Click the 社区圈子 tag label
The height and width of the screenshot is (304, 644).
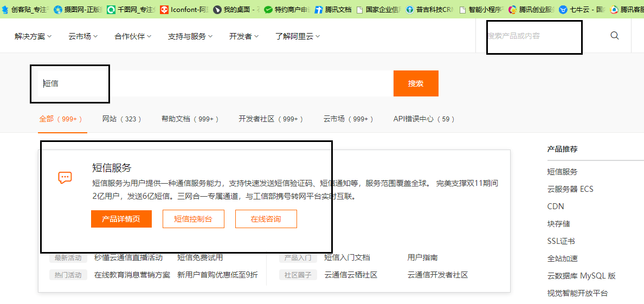click(298, 275)
